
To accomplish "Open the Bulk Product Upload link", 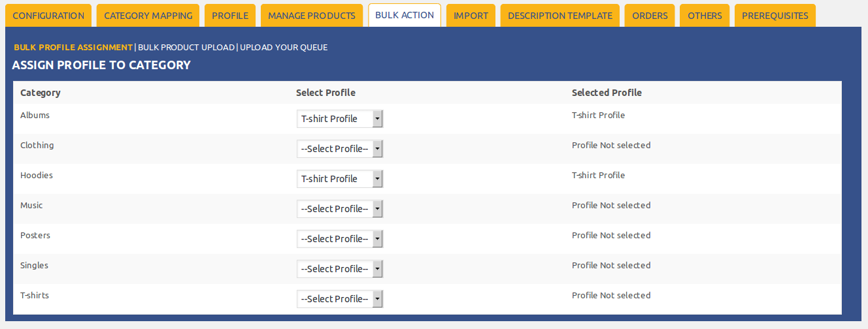I will click(186, 48).
